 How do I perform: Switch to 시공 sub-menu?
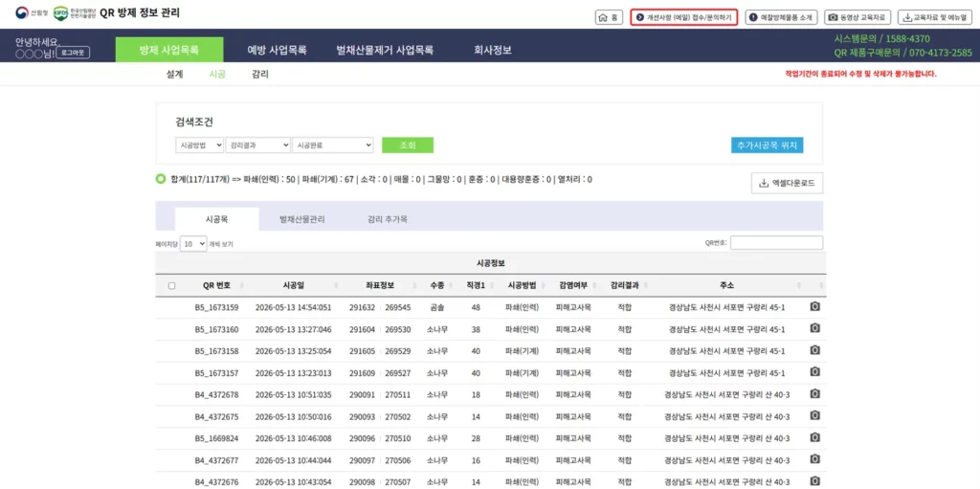217,74
